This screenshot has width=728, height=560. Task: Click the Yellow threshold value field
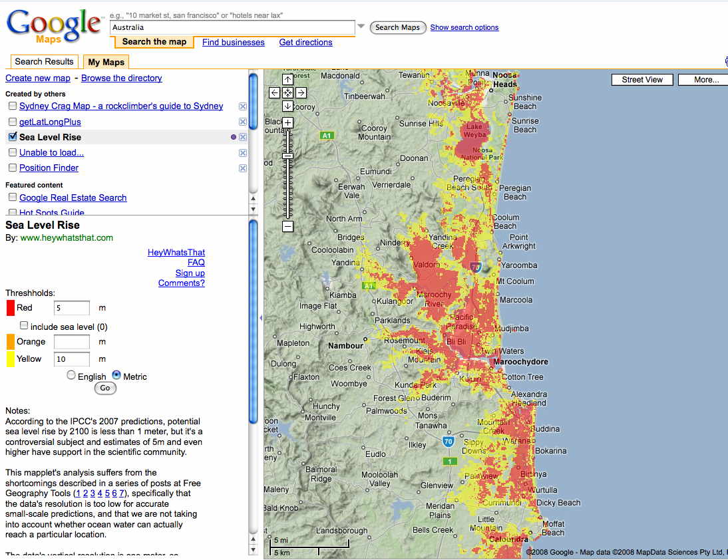click(72, 358)
